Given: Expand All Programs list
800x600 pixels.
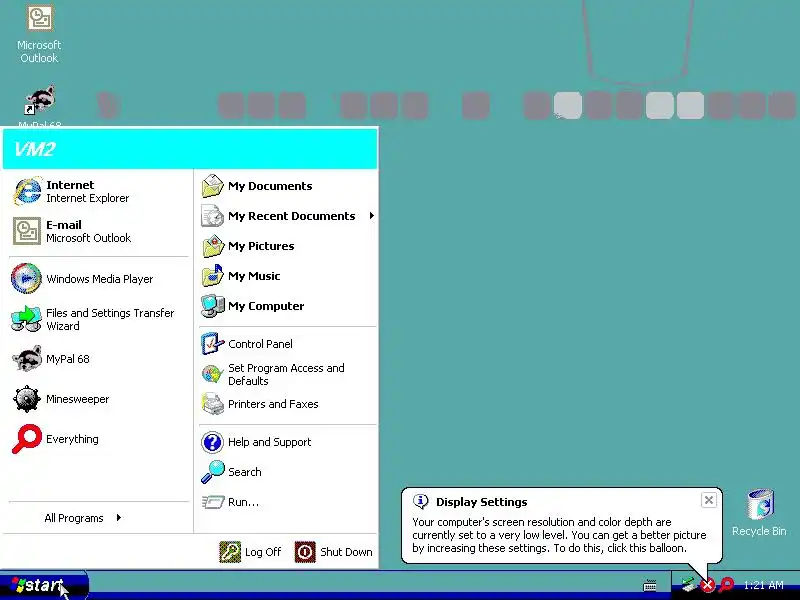Looking at the screenshot, I should (83, 518).
